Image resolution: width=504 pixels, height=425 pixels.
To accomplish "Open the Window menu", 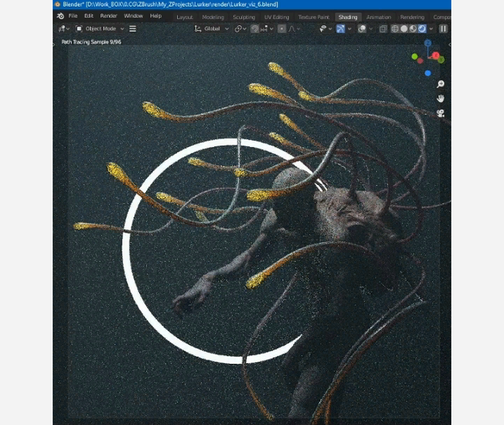I will [x=133, y=16].
